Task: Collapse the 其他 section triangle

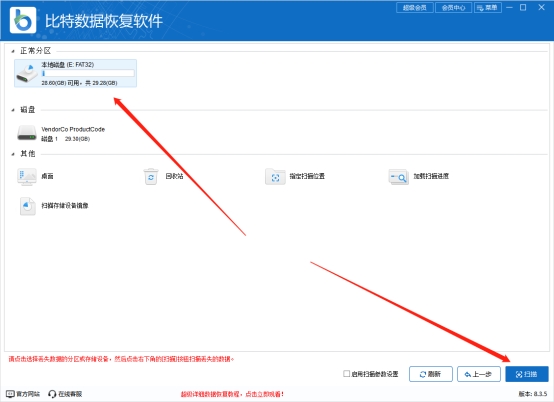Action: (x=13, y=154)
